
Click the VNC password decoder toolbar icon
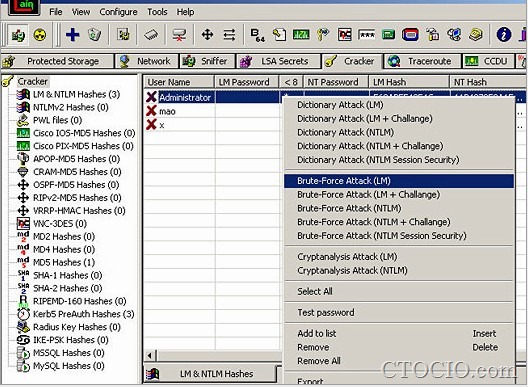344,35
